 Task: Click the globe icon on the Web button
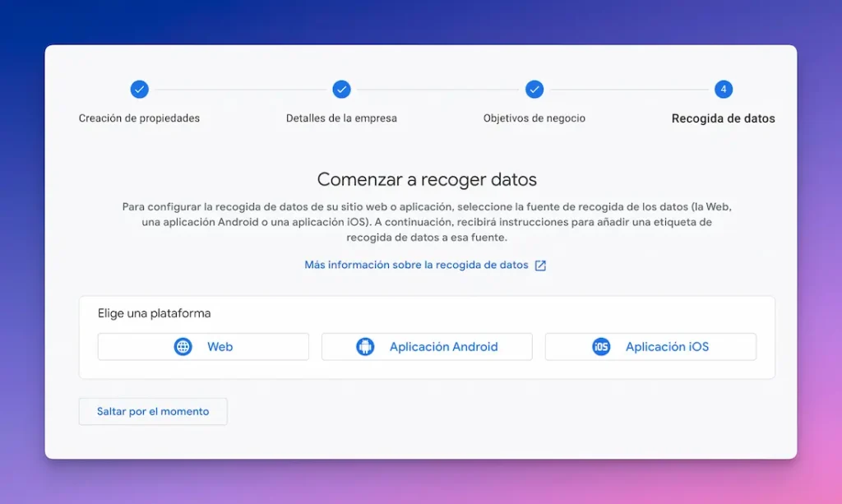point(183,347)
